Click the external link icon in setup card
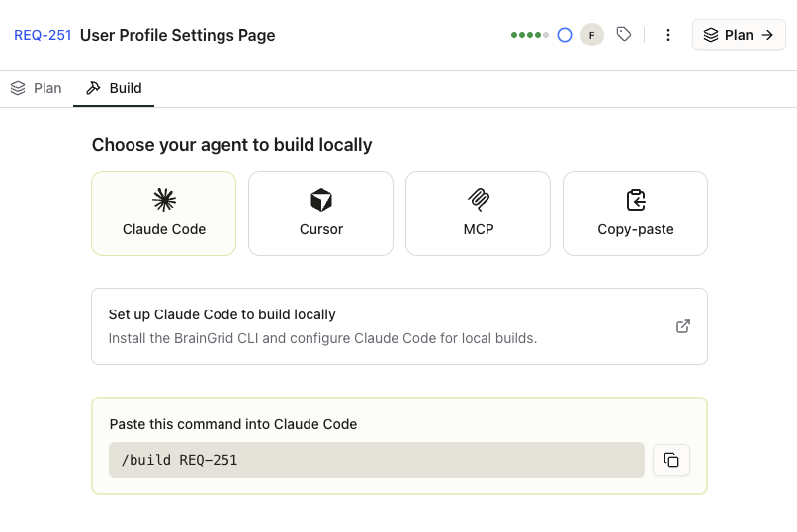The width and height of the screenshot is (797, 532). pos(682,326)
